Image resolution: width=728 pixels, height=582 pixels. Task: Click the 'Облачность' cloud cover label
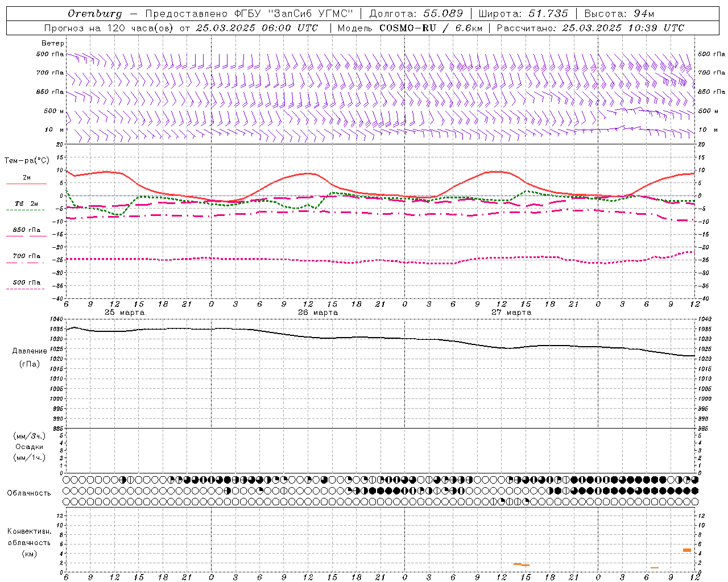[29, 493]
